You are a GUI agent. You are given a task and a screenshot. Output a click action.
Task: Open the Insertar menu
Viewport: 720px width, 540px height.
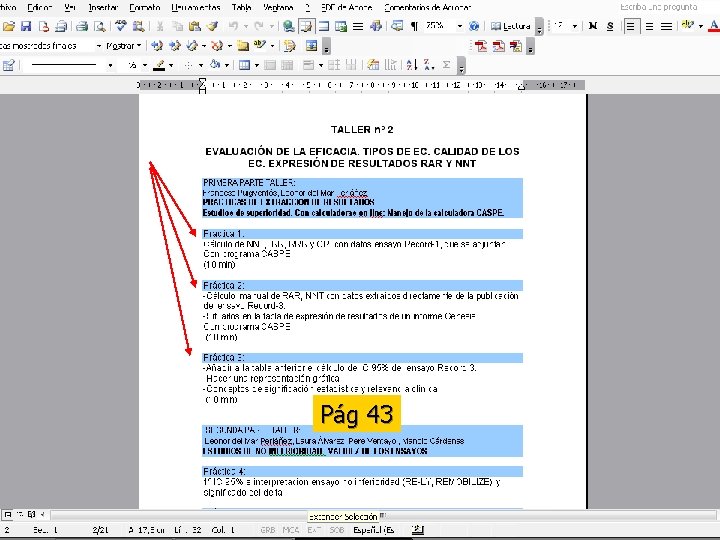click(103, 7)
